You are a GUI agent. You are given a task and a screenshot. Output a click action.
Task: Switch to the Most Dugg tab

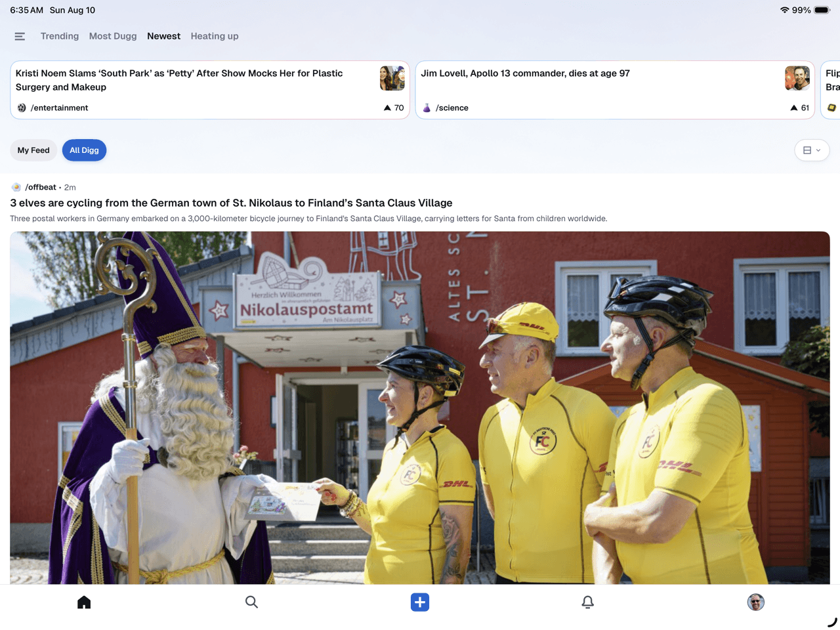[x=113, y=36]
